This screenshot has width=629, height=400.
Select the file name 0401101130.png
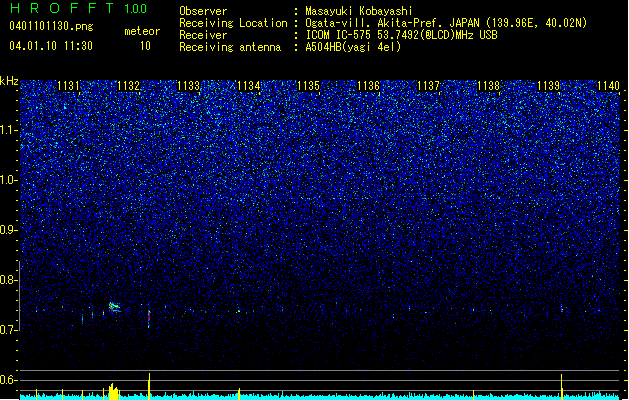pos(51,26)
